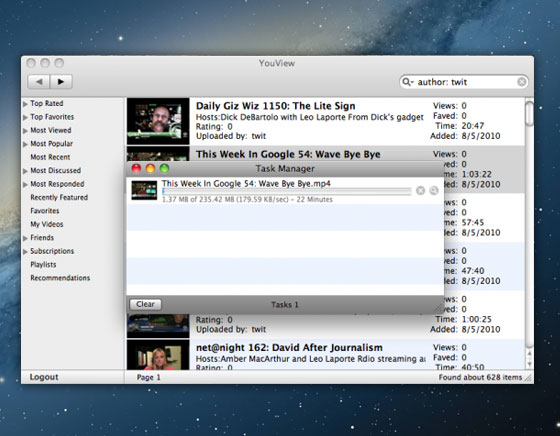Expand the Most Responded category
Screen dimensions: 560x436
(x=25, y=185)
